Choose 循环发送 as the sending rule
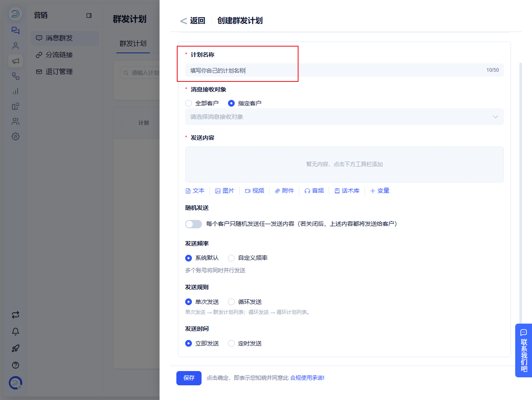Viewport: 532px width, 400px height. (x=231, y=302)
